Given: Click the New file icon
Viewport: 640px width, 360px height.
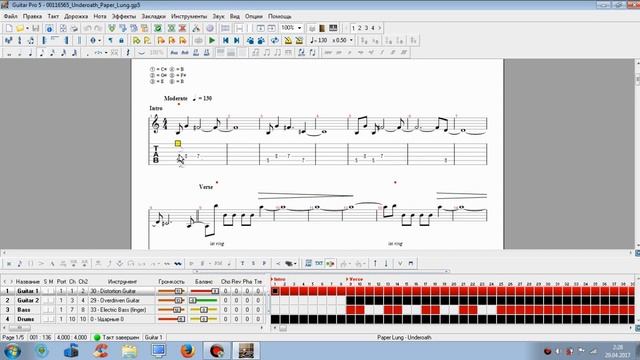Looking at the screenshot, I should tap(9, 28).
